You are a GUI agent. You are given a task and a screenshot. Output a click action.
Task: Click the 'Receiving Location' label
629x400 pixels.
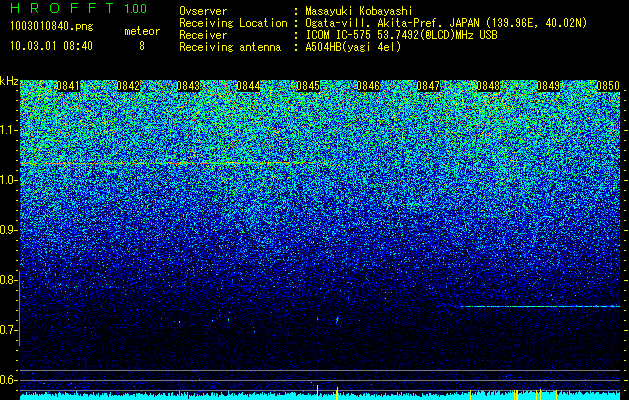(233, 23)
